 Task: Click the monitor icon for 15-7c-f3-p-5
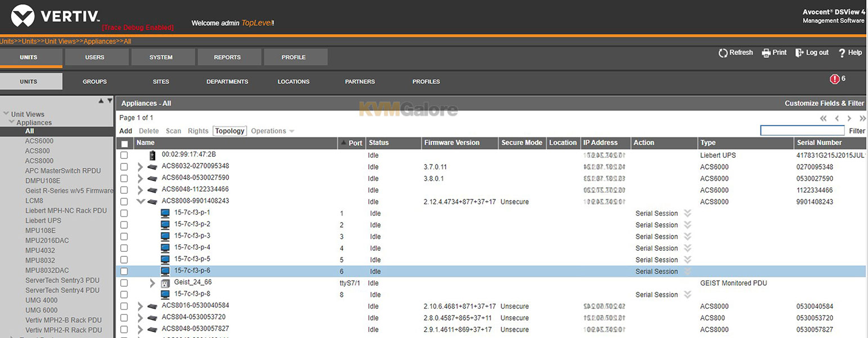coord(165,260)
